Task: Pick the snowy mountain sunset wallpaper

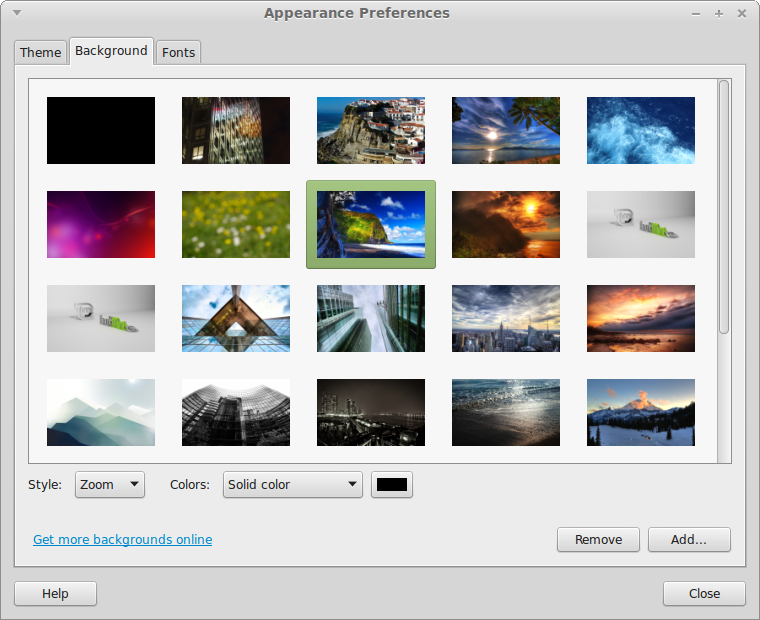Action: tap(641, 412)
